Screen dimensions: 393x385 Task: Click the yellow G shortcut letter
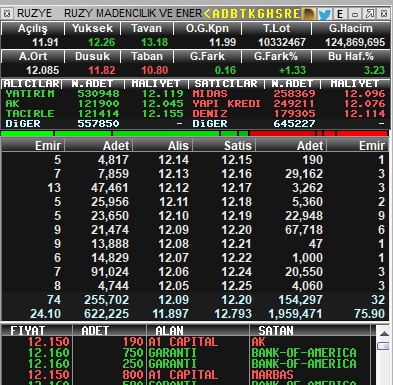[261, 14]
